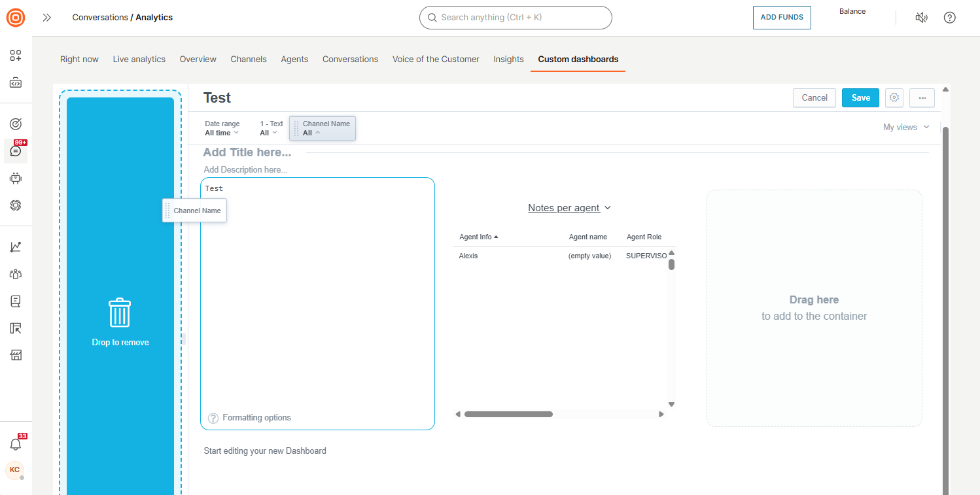Screen dimensions: 980x495
Task: Open Conversations from the left sidebar
Action: tap(16, 150)
